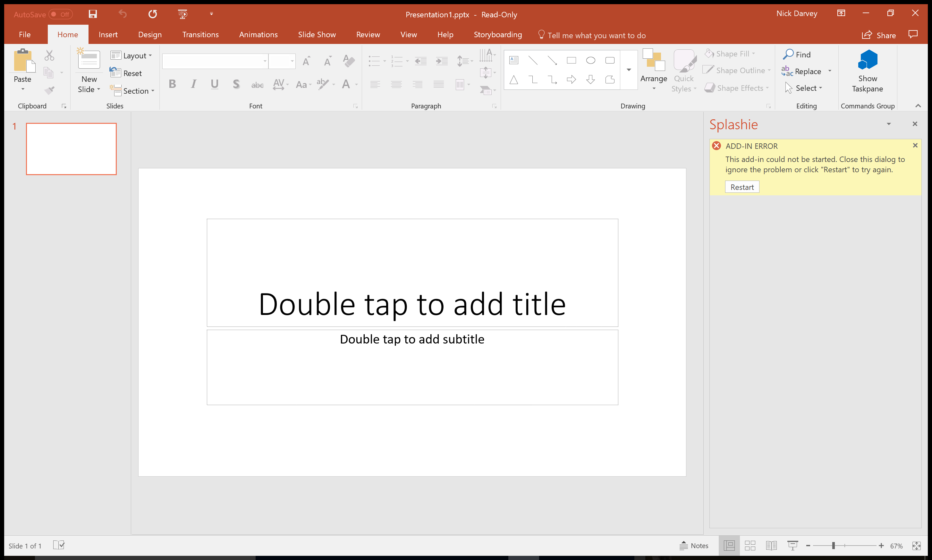
Task: Open the Splashie pane options chevron
Action: tap(889, 124)
